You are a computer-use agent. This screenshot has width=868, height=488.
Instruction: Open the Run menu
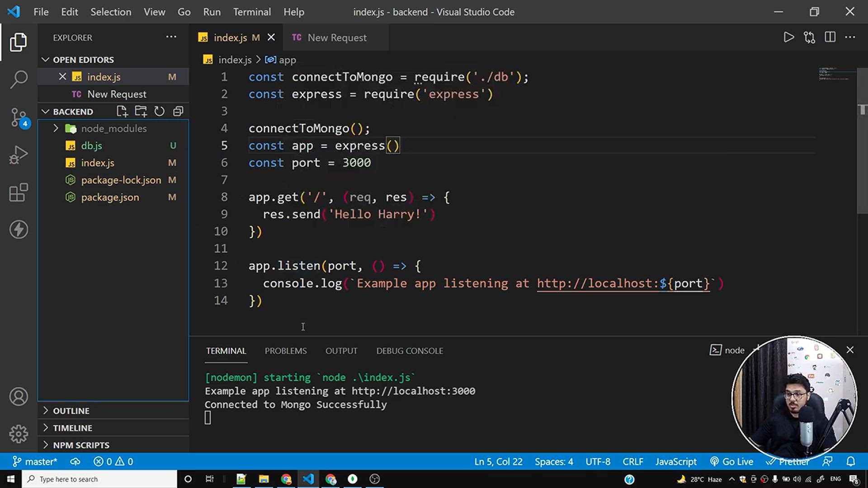[212, 12]
